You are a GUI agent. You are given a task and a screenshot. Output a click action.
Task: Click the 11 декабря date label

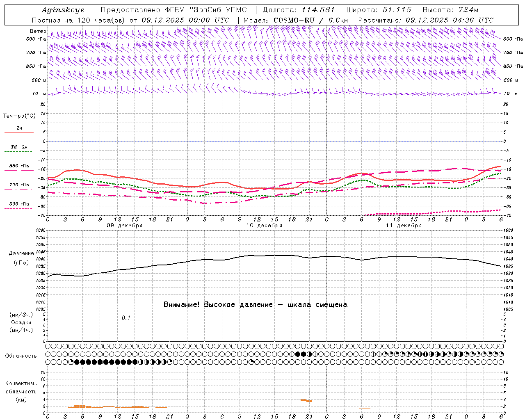point(404,226)
